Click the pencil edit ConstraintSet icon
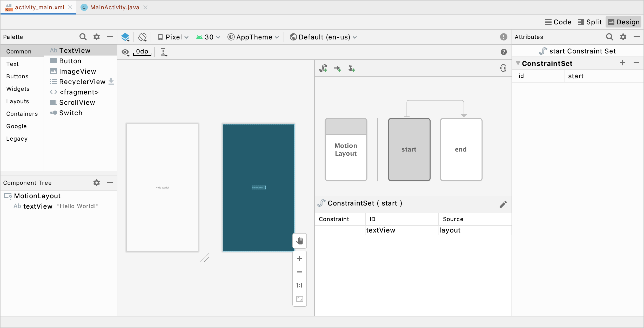The width and height of the screenshot is (644, 328). pyautogui.click(x=503, y=204)
